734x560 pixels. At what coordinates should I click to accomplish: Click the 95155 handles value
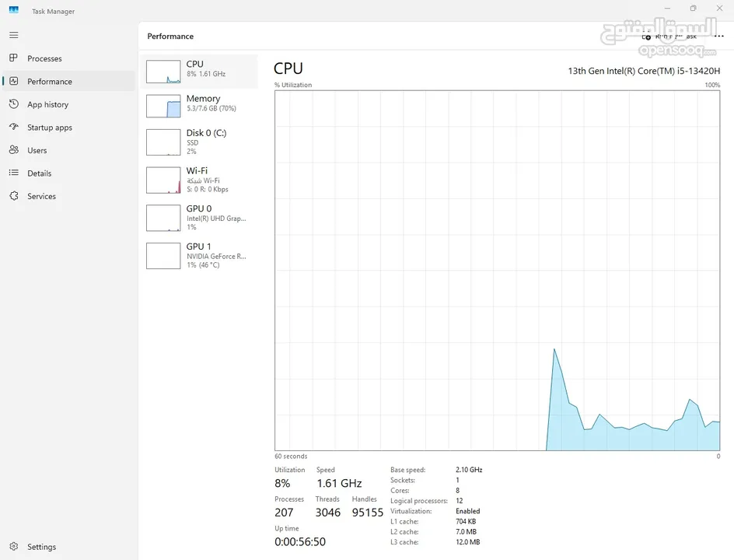[368, 513]
